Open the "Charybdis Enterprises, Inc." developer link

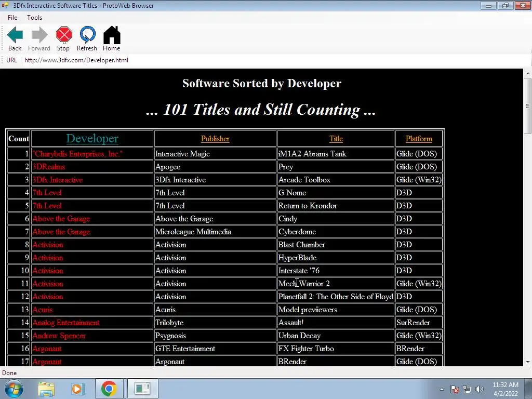77,154
